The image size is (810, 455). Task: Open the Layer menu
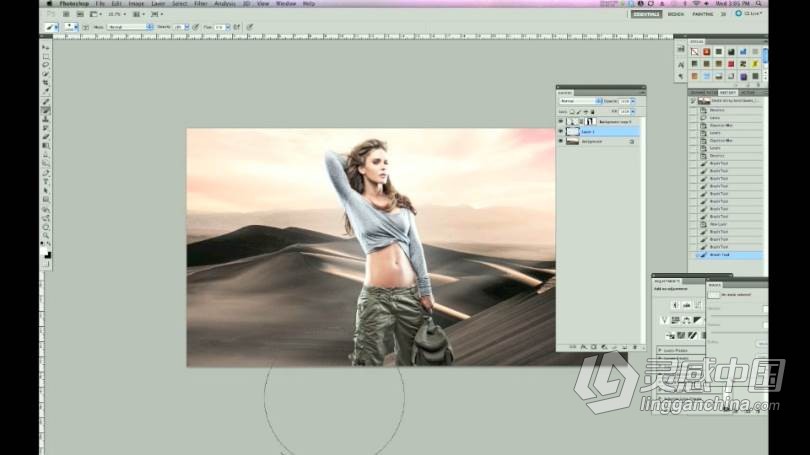158,4
